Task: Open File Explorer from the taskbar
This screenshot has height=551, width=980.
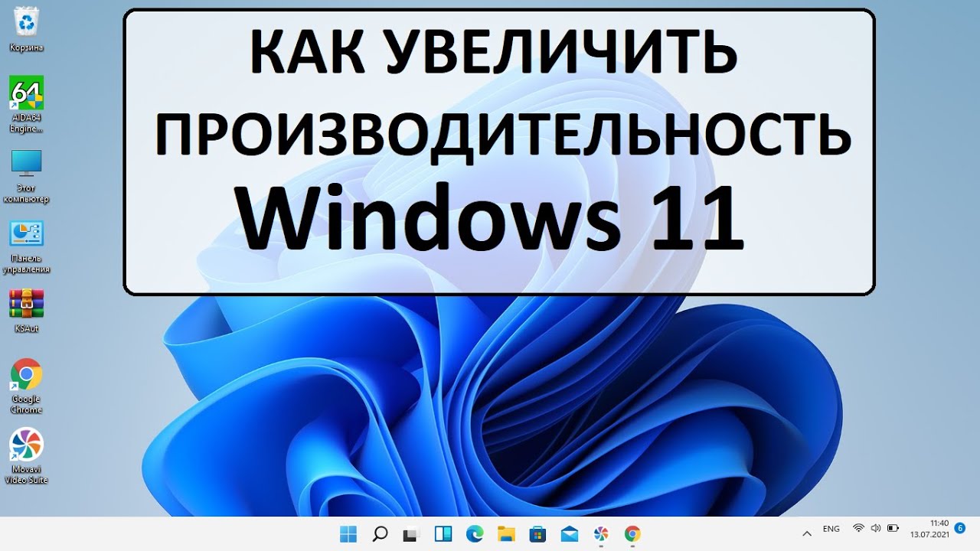Action: pos(506,533)
